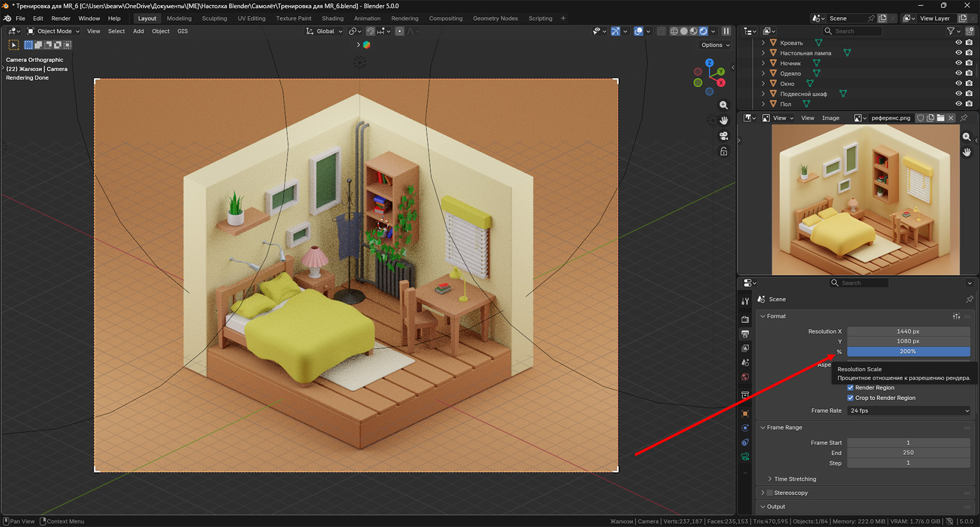Expand the Окно collection in outliner
980x527 pixels.
pos(763,84)
